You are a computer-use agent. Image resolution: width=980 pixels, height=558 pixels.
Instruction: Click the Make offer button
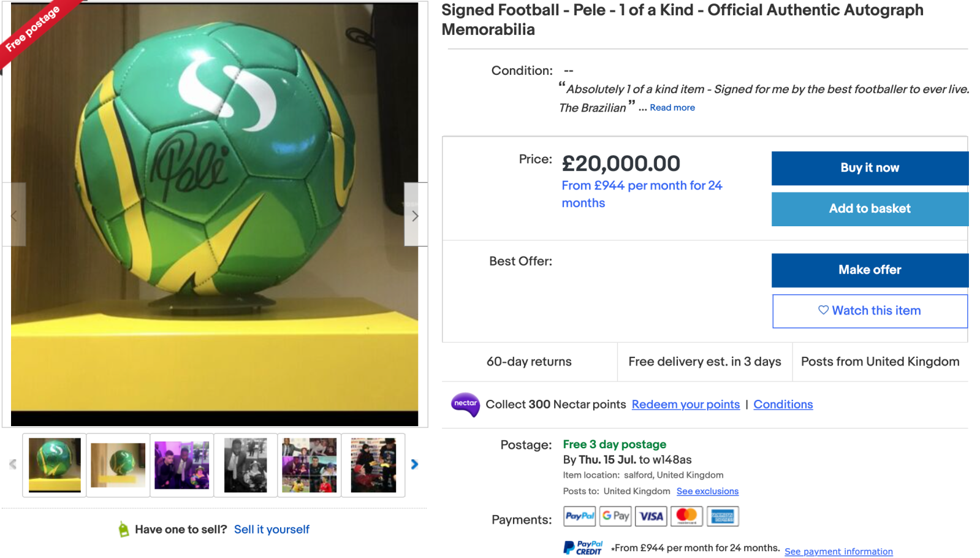(869, 270)
